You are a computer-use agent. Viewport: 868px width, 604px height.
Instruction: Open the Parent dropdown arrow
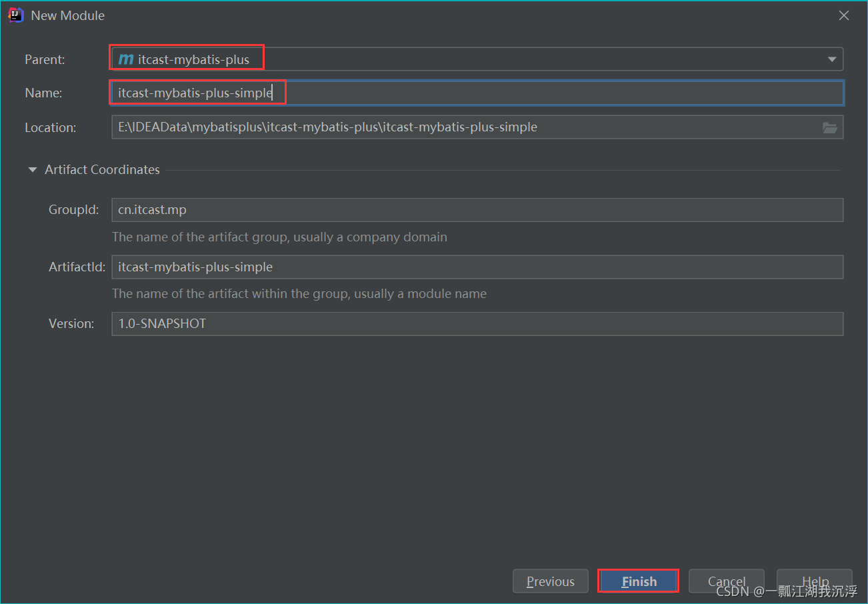pos(831,59)
